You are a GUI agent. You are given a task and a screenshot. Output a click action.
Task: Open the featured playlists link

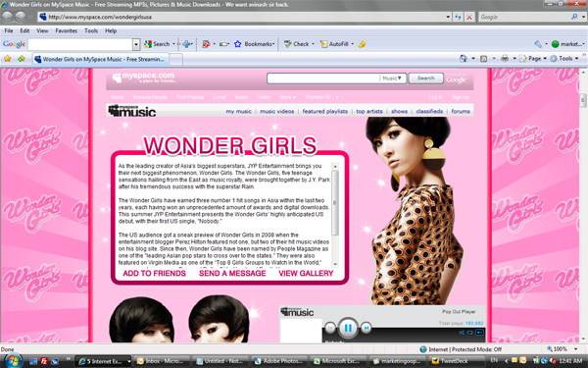[325, 111]
